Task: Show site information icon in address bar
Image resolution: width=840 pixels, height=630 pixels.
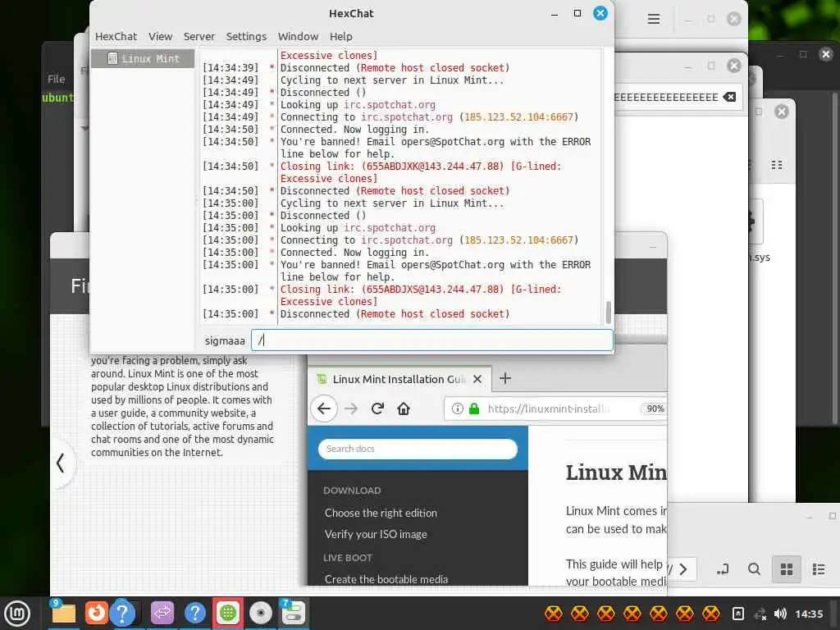Action: point(457,409)
